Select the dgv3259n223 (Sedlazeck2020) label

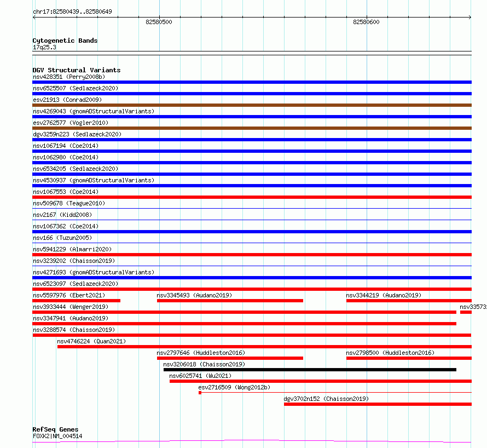[77, 134]
